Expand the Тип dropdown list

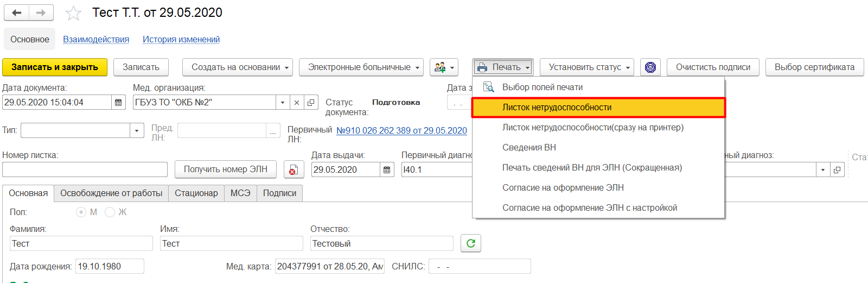[137, 130]
